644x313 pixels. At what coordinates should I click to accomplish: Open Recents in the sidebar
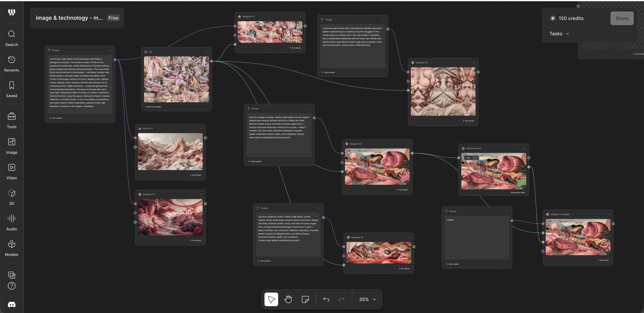tap(12, 64)
